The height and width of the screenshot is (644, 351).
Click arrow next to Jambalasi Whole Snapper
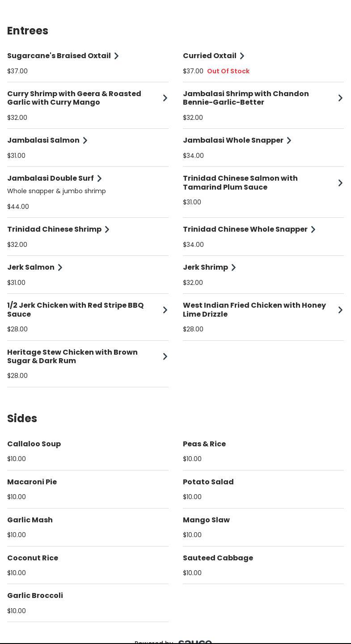(x=289, y=140)
